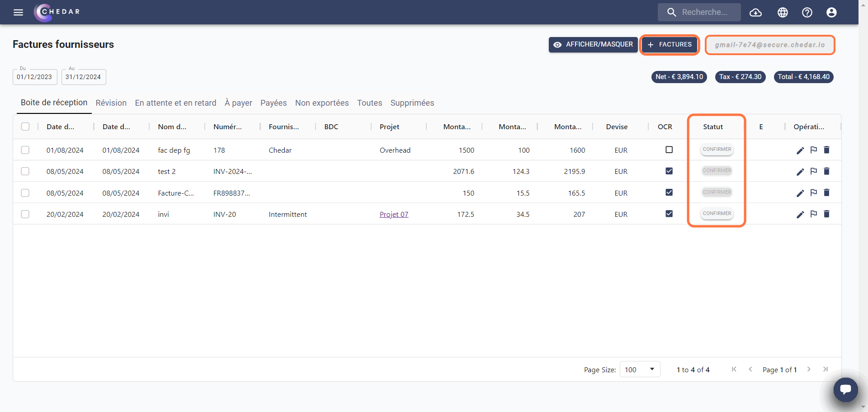Click the search magnifier icon

click(x=672, y=12)
